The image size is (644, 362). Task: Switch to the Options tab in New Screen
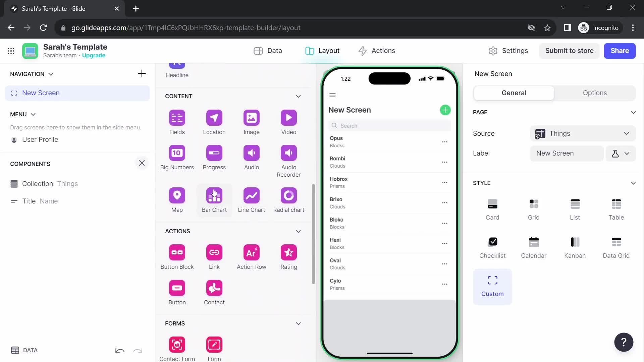pos(595,93)
